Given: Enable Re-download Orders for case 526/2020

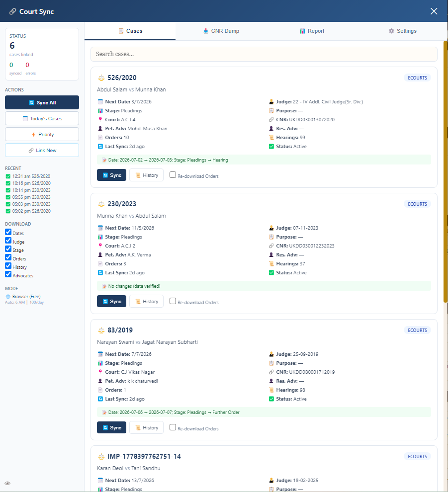Looking at the screenshot, I should 173,175.
